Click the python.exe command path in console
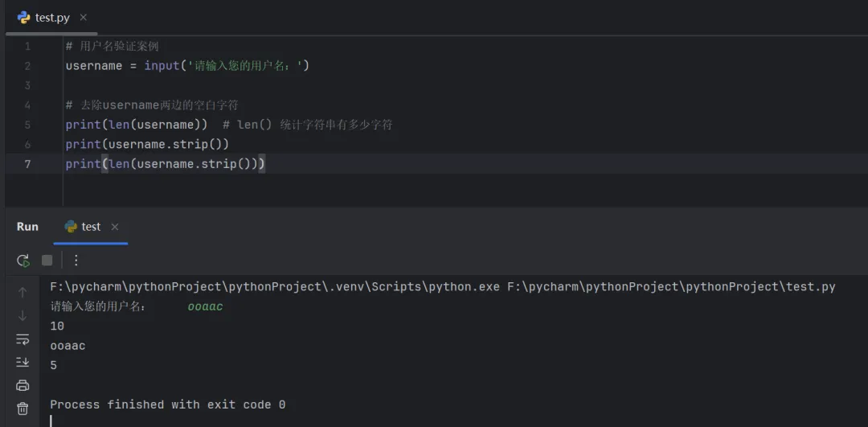The width and height of the screenshot is (868, 427). (275, 287)
